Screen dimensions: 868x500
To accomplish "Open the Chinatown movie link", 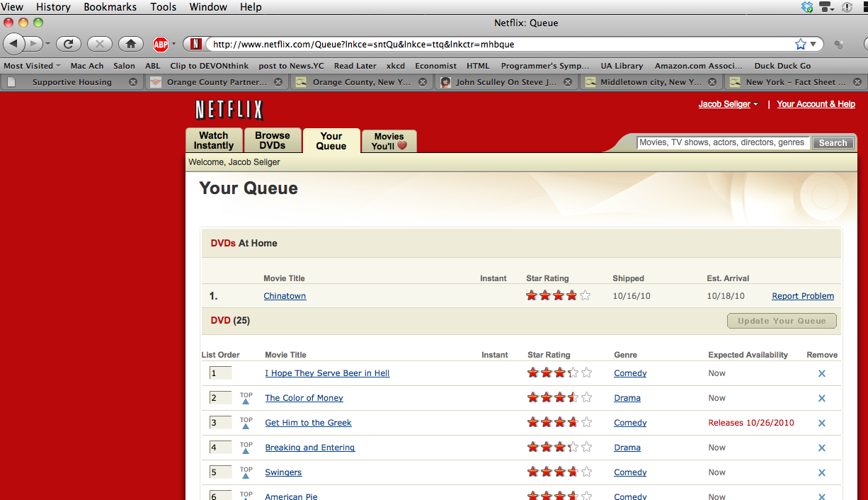I will (285, 296).
